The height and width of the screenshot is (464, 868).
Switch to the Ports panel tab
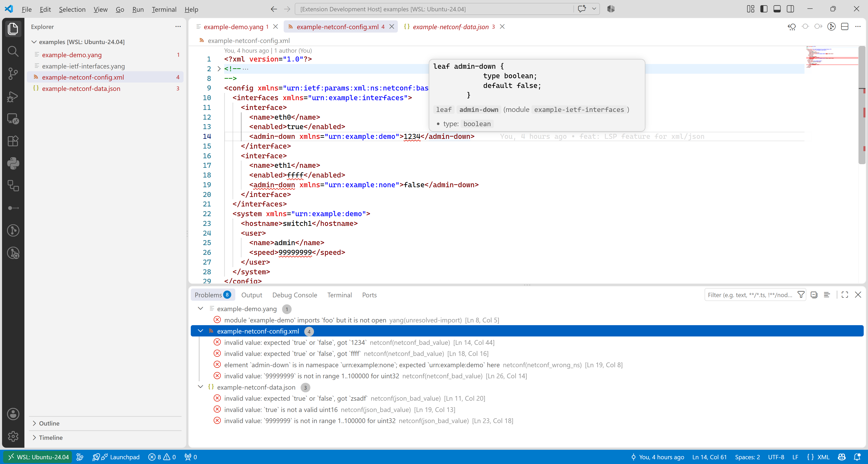click(369, 295)
